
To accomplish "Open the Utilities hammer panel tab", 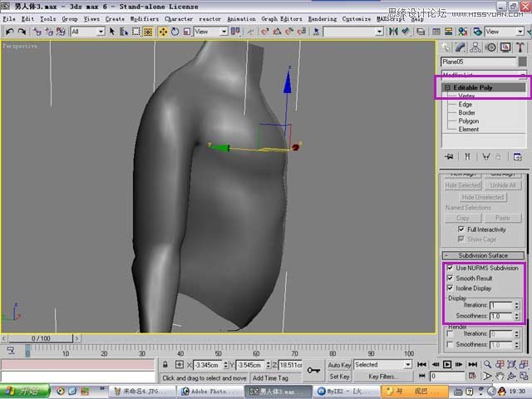I will (520, 47).
